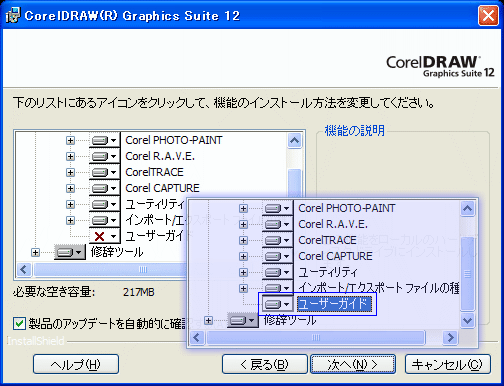Click drive icon for 修辞ツール in enlarged overlay

[x=243, y=320]
